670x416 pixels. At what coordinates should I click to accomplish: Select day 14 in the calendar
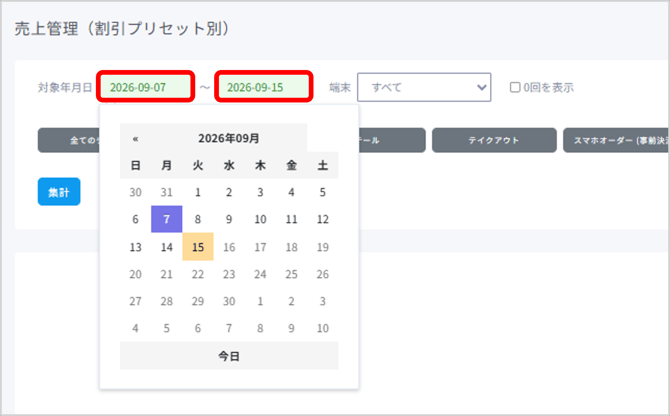tap(167, 247)
